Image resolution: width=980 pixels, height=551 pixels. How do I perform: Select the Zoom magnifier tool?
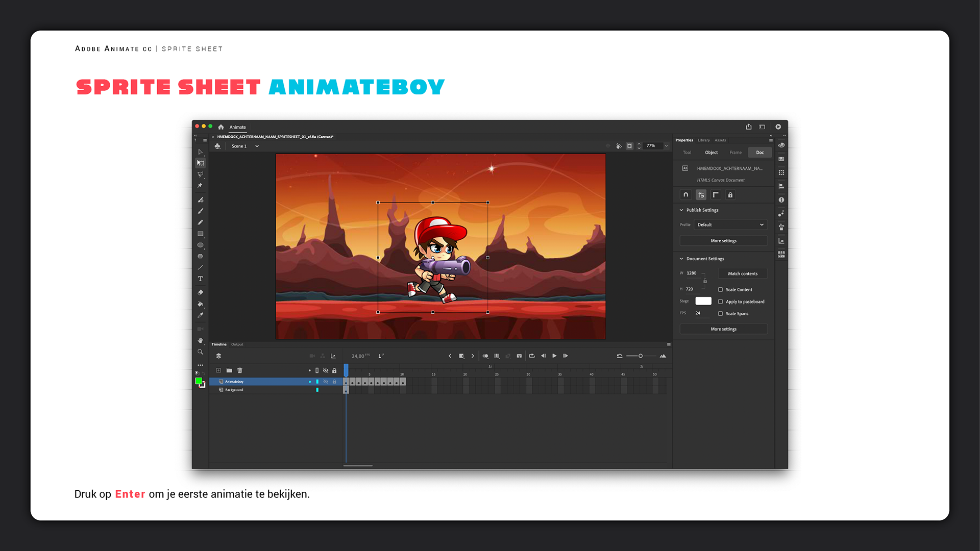coord(201,352)
